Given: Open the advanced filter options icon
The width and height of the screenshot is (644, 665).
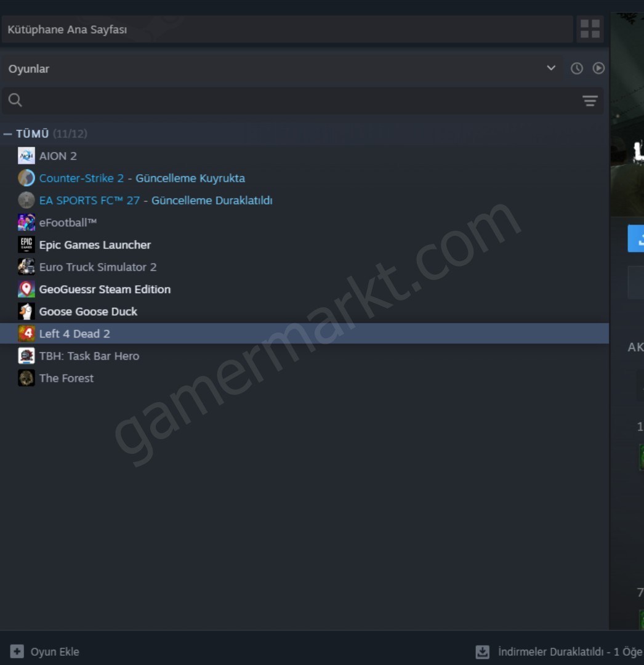Looking at the screenshot, I should coord(590,100).
